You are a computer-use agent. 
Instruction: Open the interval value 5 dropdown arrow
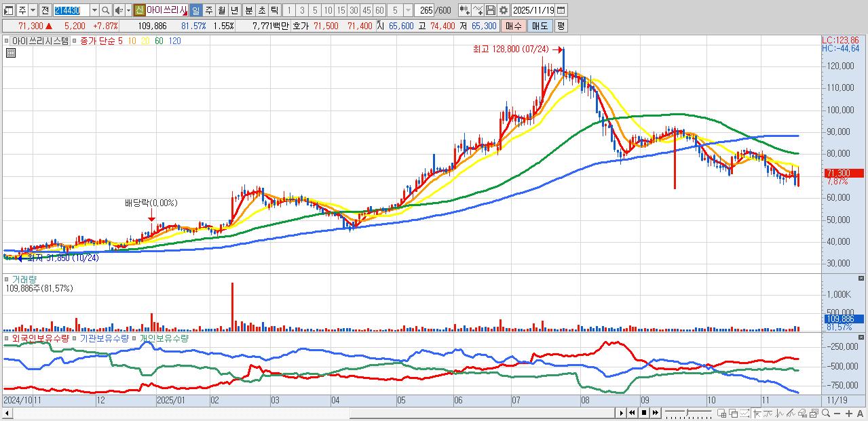tap(407, 10)
